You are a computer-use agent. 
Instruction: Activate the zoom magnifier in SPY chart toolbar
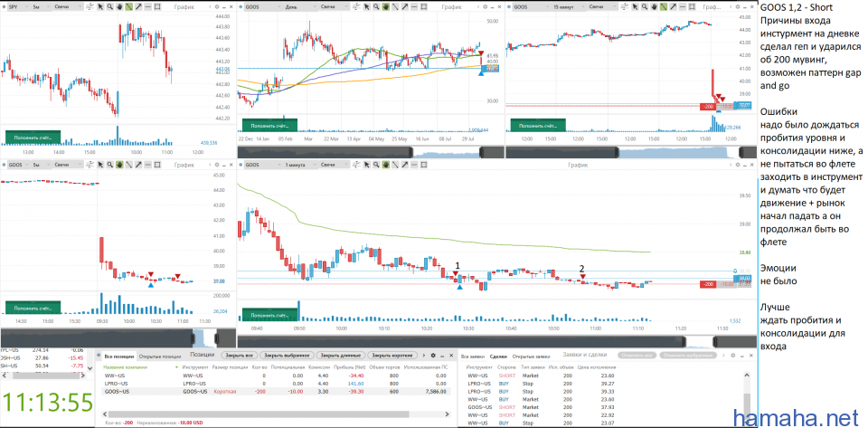[x=109, y=6]
